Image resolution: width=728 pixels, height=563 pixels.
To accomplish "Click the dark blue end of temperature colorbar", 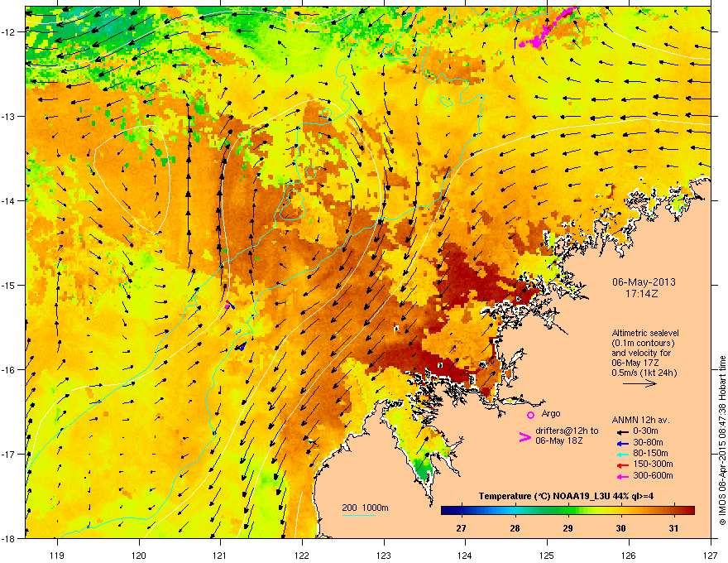I will [446, 511].
